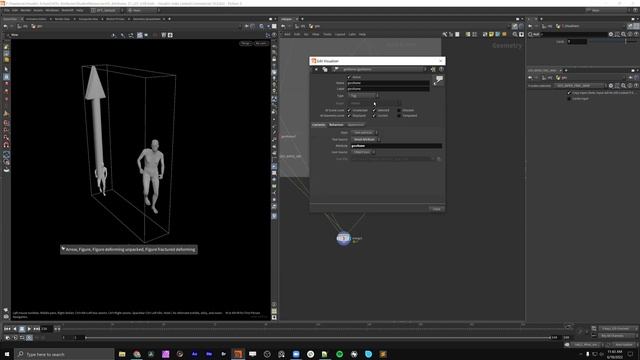Click the timeline frame range slider
Viewport: 640px width, 360px height.
[317, 338]
